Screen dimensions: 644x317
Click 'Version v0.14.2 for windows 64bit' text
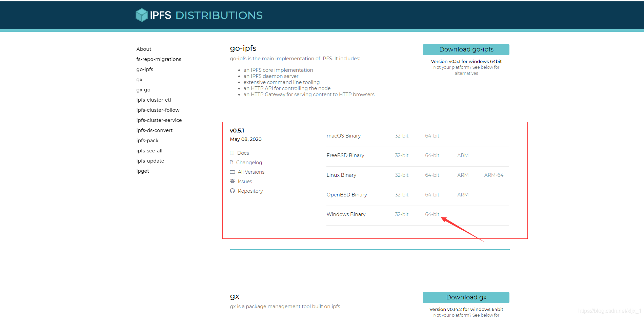click(x=466, y=309)
